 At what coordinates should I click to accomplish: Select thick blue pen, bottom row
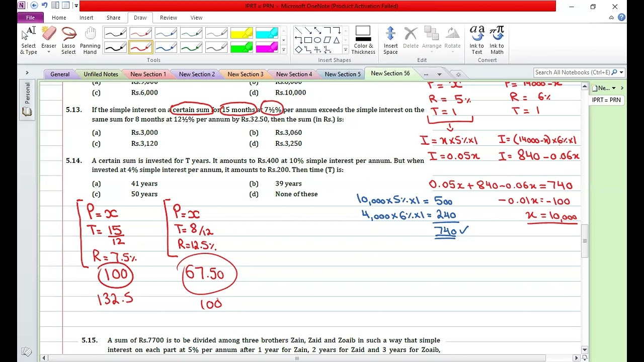[166, 47]
